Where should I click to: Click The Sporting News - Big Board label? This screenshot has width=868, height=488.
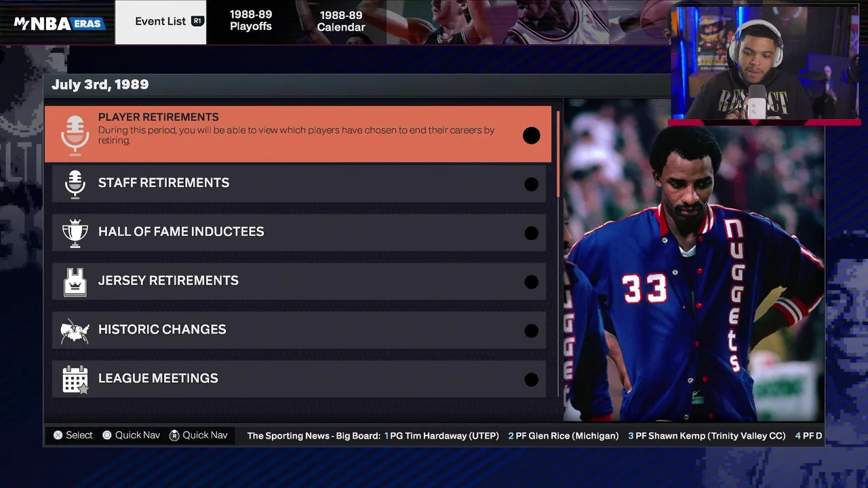point(314,436)
